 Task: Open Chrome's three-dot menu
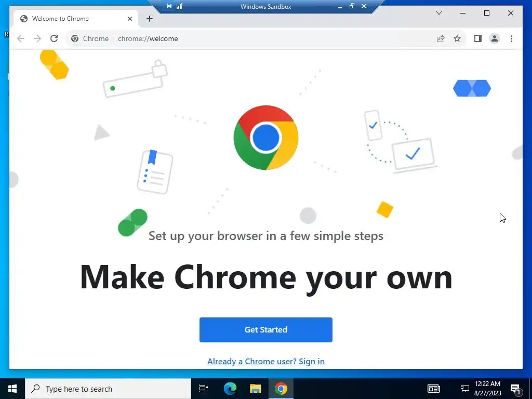(x=511, y=38)
